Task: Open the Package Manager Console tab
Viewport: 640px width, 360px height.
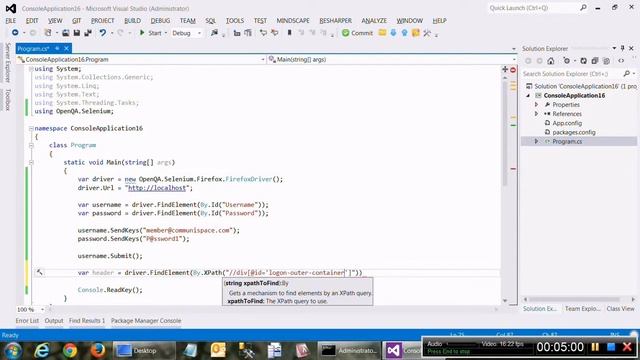Action: (146, 321)
